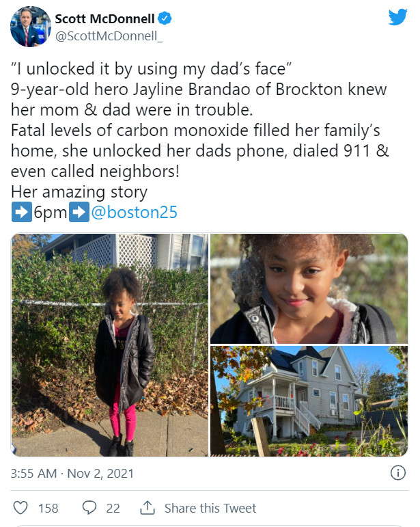The height and width of the screenshot is (527, 420).
Task: Click the arrow emoji before 6pm
Action: 20,213
